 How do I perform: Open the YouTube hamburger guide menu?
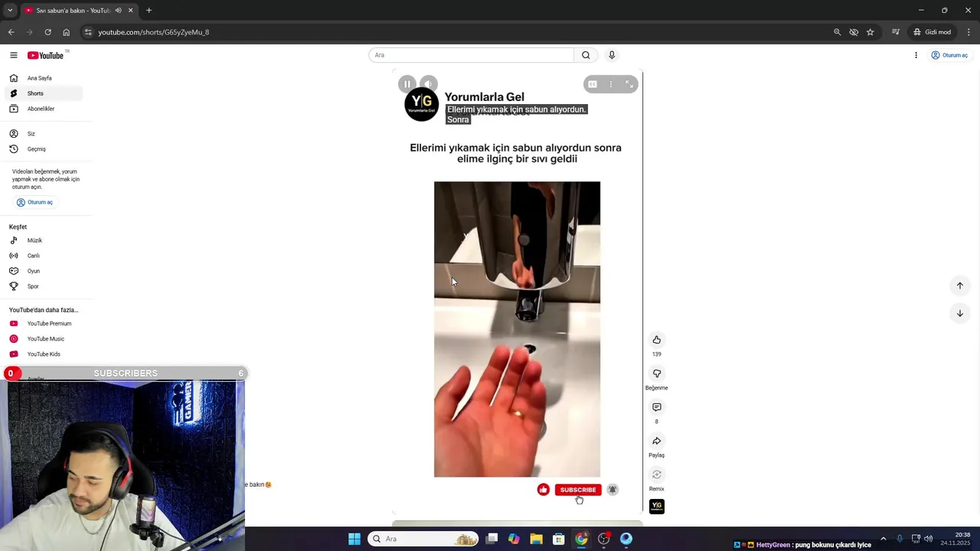pyautogui.click(x=14, y=55)
